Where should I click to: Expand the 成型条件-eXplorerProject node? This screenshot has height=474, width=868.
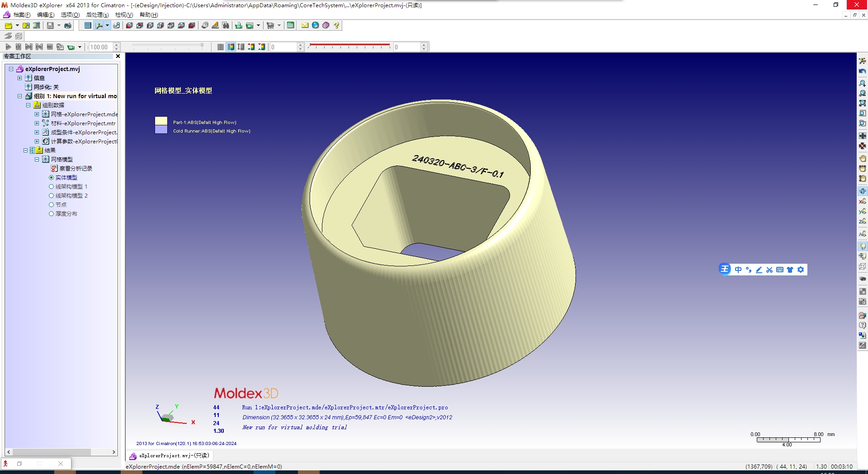point(37,133)
